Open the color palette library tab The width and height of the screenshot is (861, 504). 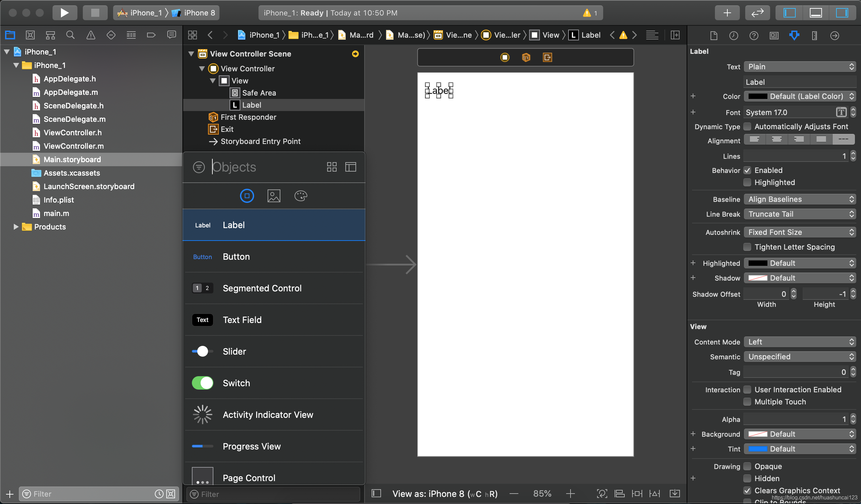coord(301,196)
